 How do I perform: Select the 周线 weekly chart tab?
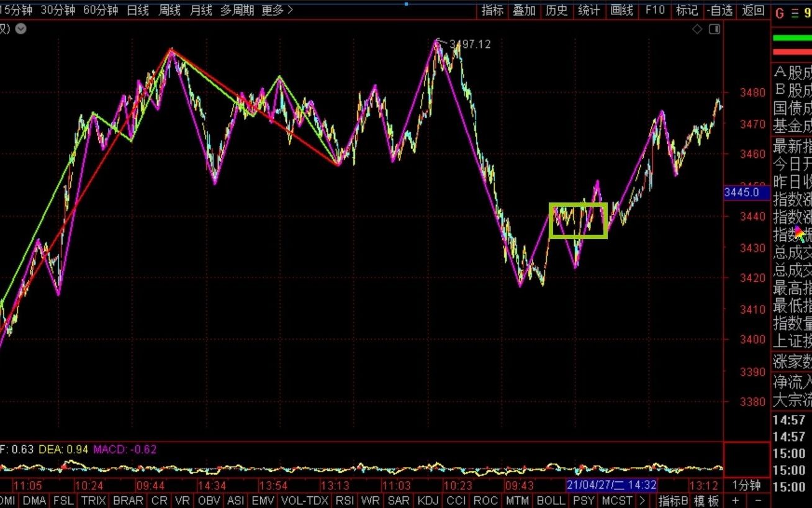(169, 11)
